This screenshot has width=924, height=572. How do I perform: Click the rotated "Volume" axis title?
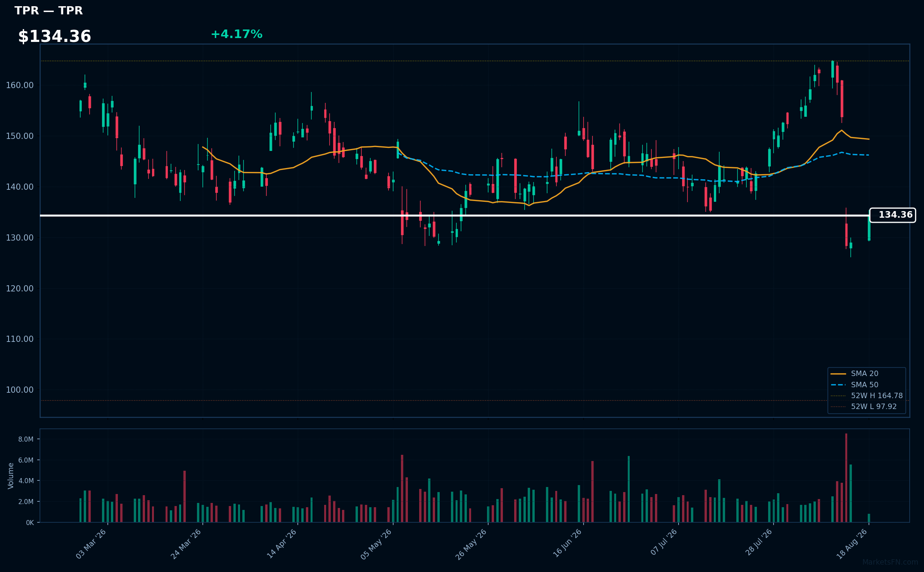(11, 475)
